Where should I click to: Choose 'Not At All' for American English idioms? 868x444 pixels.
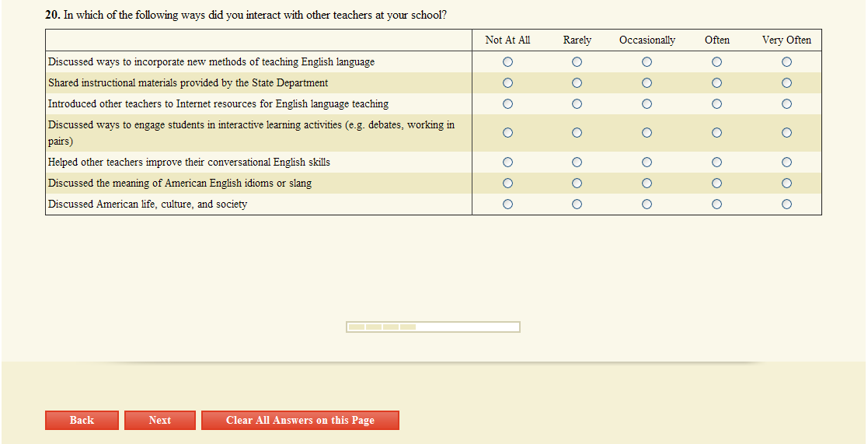point(507,184)
